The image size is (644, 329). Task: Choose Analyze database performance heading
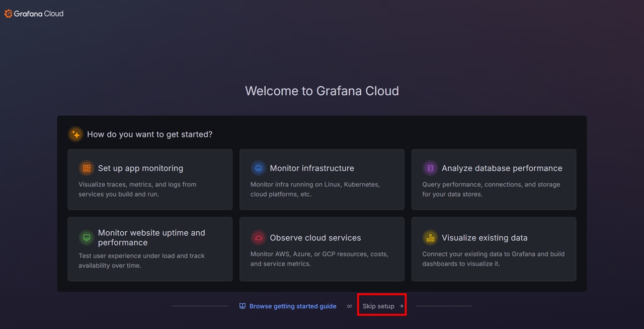click(502, 168)
